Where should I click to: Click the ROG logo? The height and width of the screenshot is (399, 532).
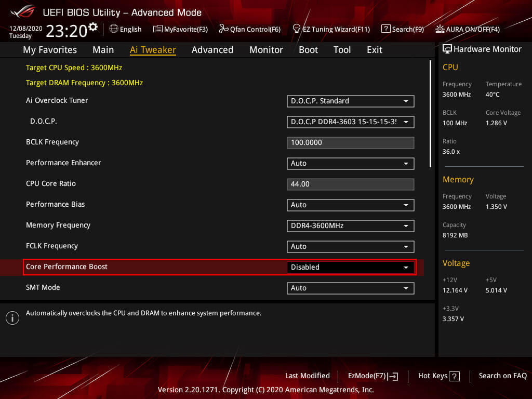pos(23,11)
